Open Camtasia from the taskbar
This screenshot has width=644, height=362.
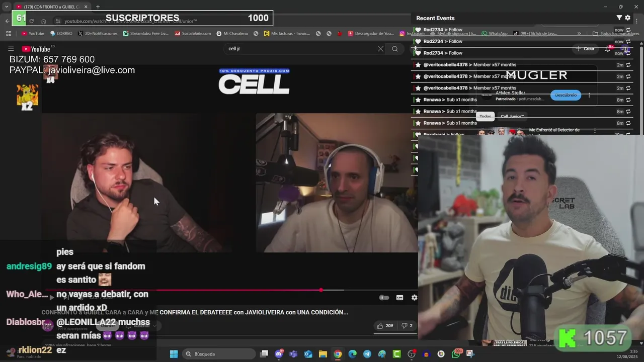tap(396, 354)
